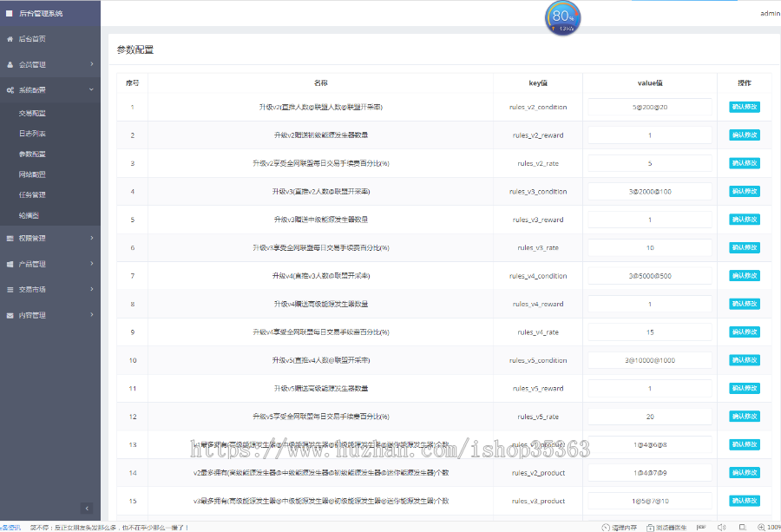Click the key值 column header
This screenshot has width=781, height=532.
coord(538,83)
